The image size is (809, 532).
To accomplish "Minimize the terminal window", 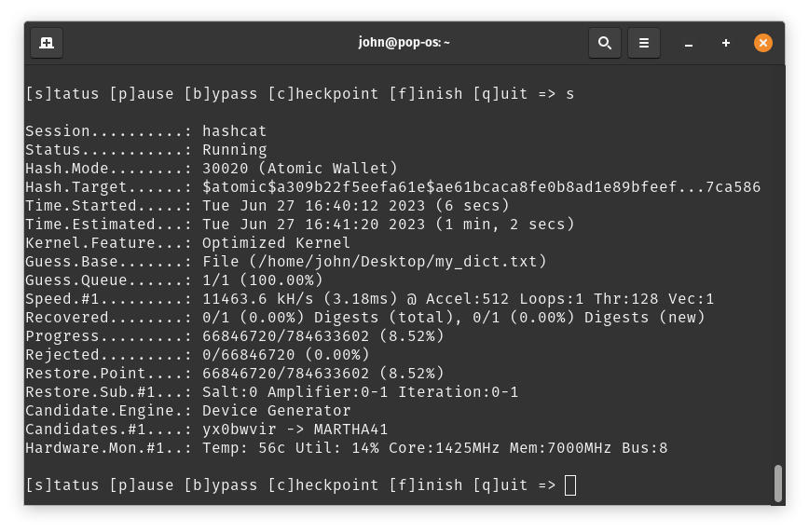I will pyautogui.click(x=689, y=43).
